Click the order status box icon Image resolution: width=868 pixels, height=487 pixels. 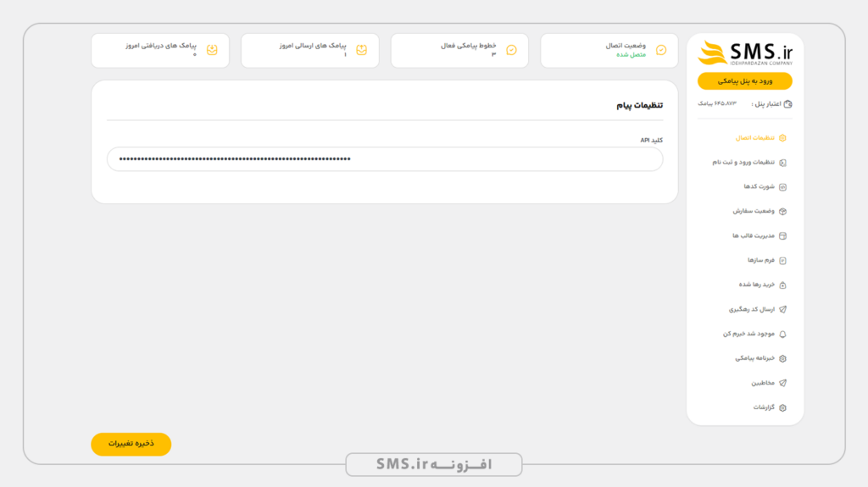(782, 212)
